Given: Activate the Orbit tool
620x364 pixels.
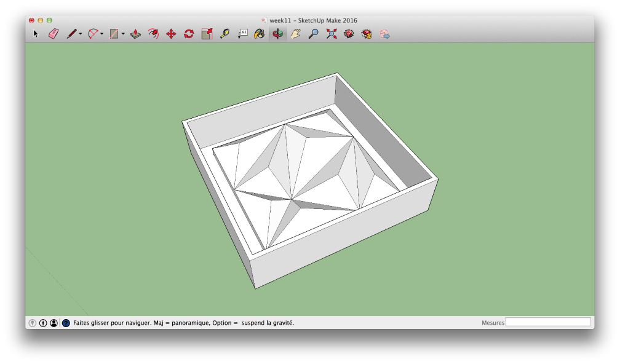Looking at the screenshot, I should click(277, 34).
